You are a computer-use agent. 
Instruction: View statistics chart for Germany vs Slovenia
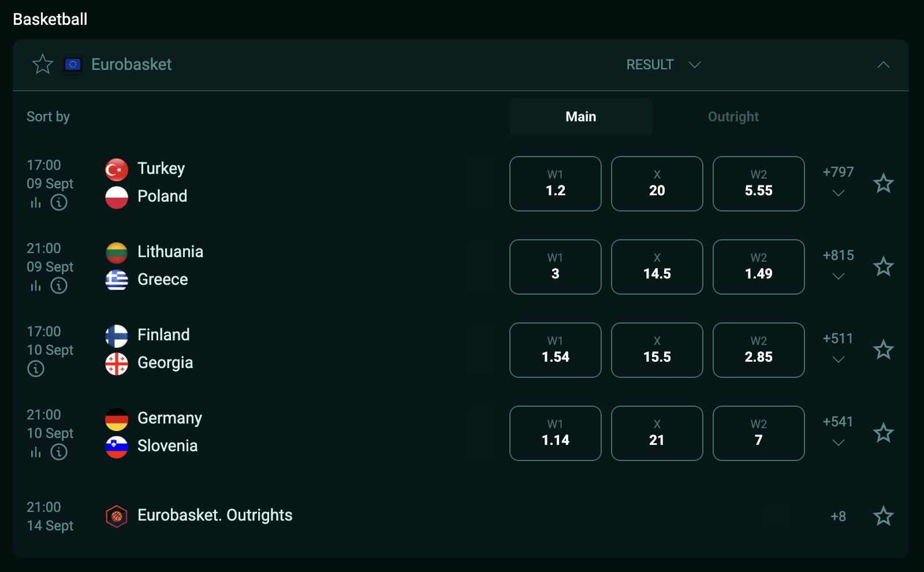point(36,452)
